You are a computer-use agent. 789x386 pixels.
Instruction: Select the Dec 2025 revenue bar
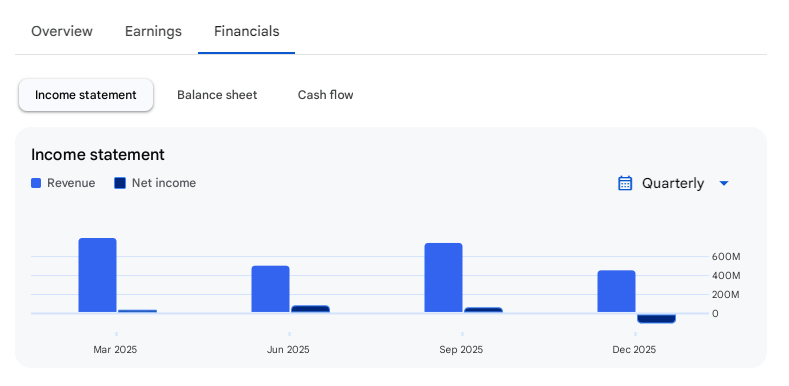pos(616,291)
